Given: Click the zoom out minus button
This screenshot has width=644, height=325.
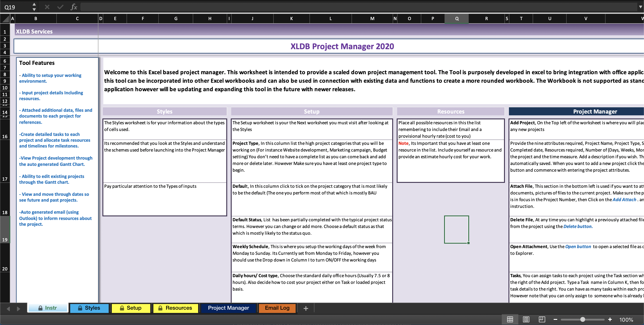Looking at the screenshot, I should point(555,319).
